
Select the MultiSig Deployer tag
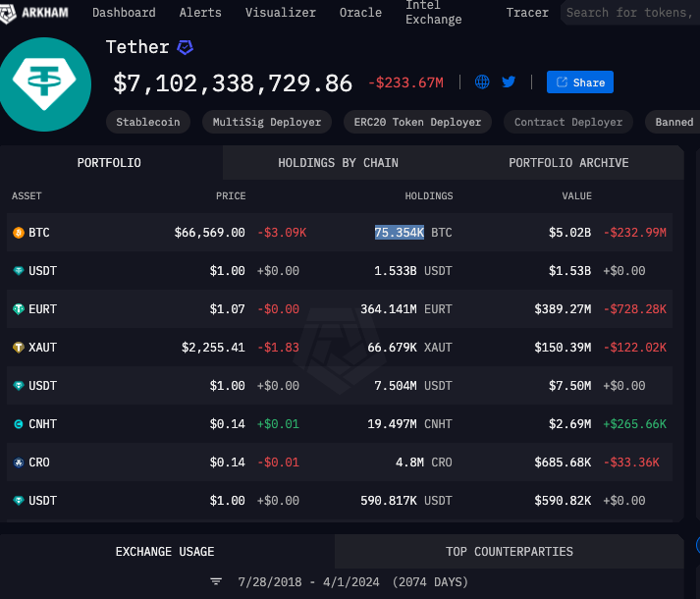pos(267,122)
